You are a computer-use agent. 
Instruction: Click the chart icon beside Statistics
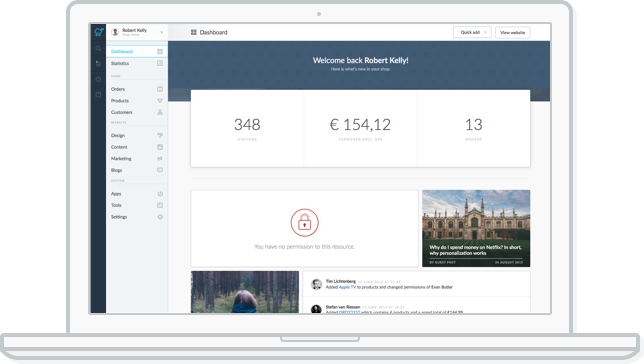[160, 63]
